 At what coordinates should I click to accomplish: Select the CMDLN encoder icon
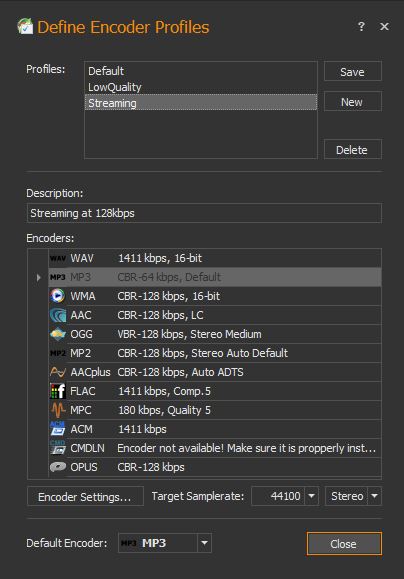click(58, 448)
